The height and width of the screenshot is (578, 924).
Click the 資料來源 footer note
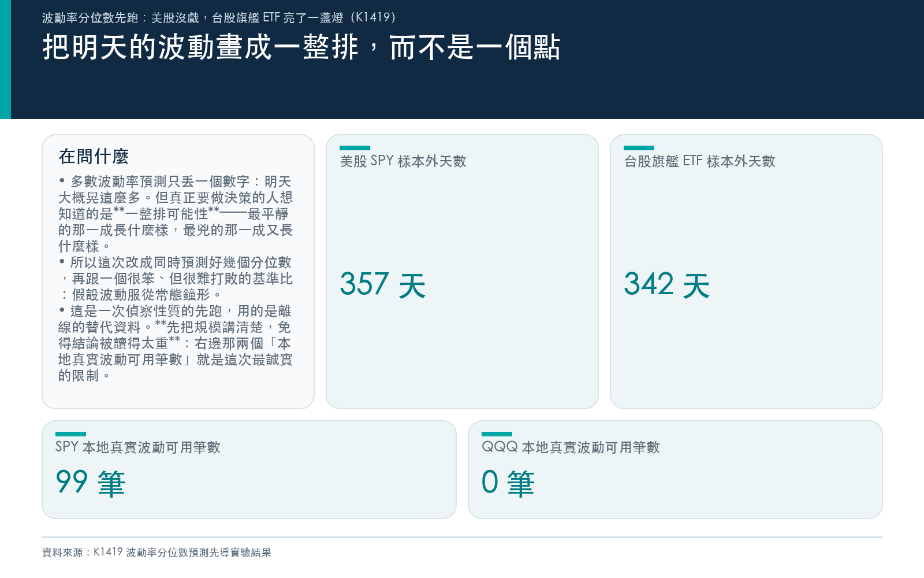(x=157, y=553)
